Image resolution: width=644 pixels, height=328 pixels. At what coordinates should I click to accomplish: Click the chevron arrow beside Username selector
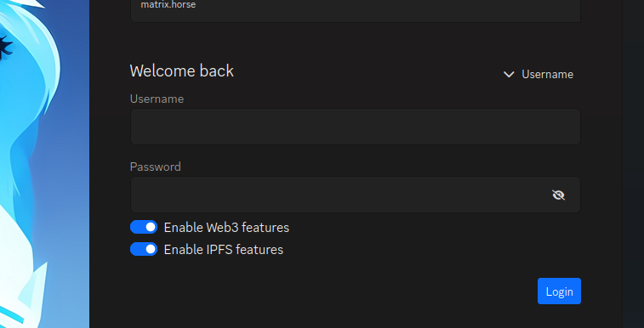click(509, 74)
